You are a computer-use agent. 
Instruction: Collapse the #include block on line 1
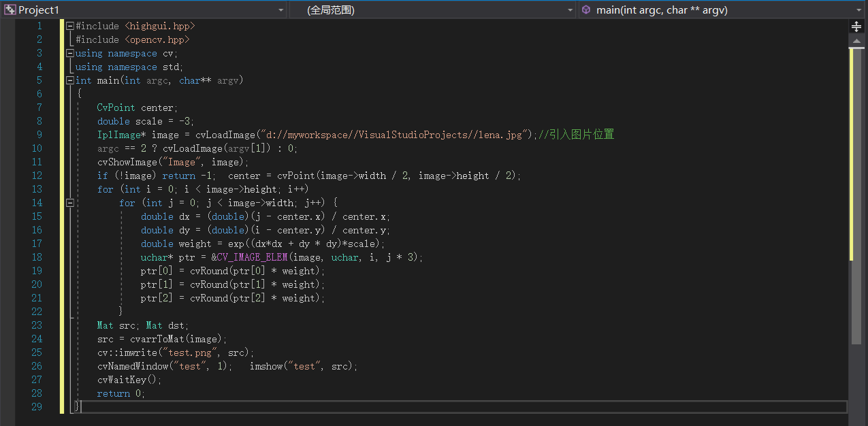tap(70, 26)
